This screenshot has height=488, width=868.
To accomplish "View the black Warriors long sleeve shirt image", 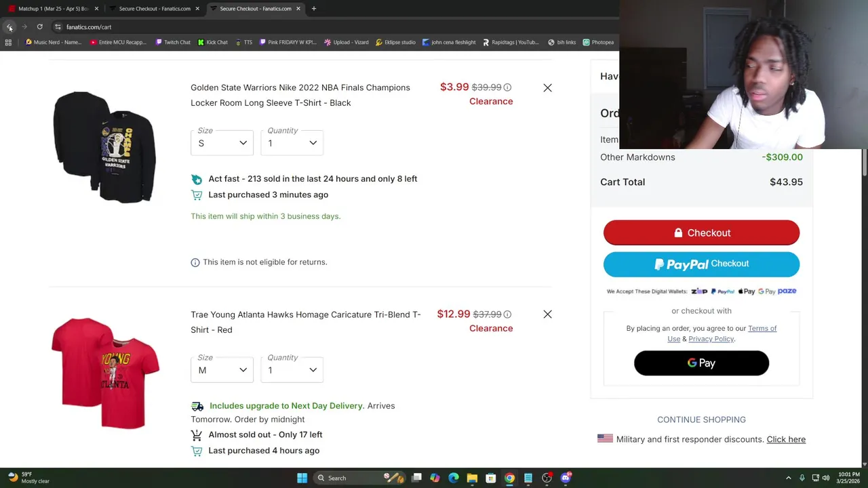I will [104, 147].
